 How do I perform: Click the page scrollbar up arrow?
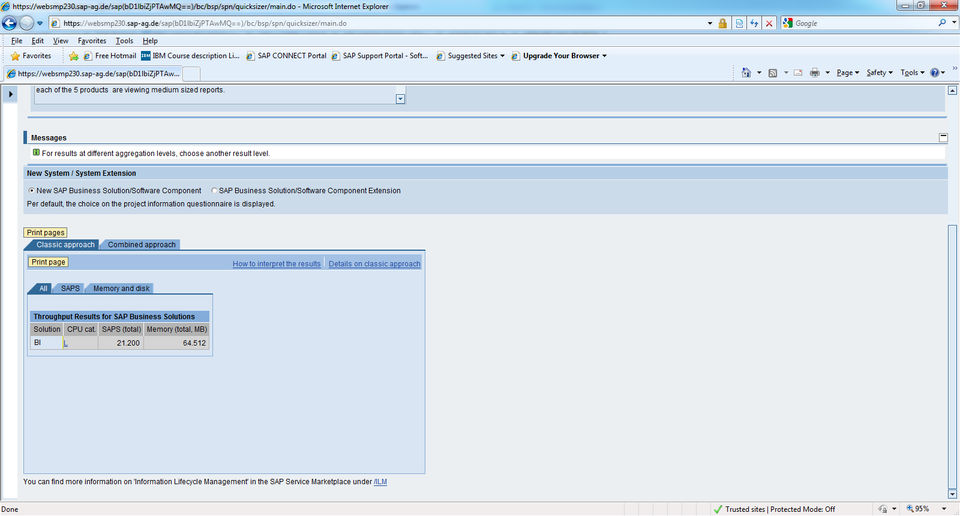[x=952, y=91]
